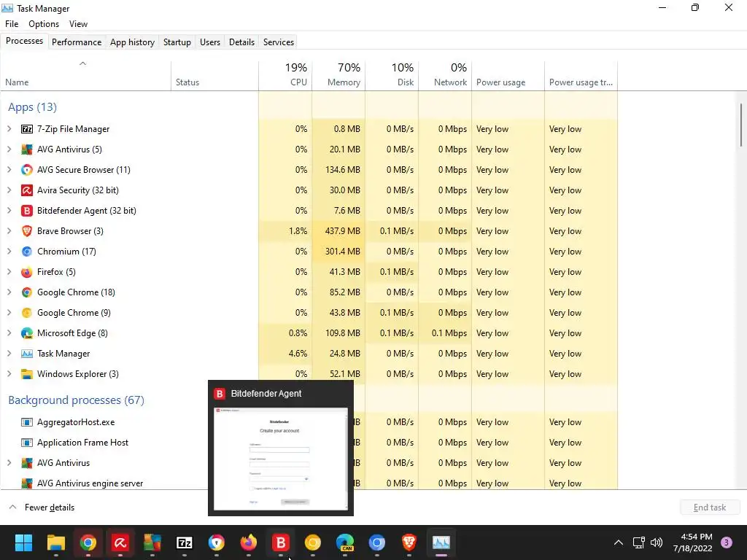Click the volume icon in system tray
This screenshot has height=560, width=747.
[x=657, y=542]
